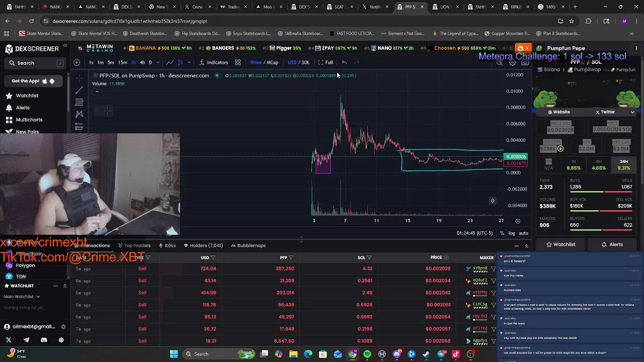Expand the Main Watchlist dropdown
The width and height of the screenshot is (644, 362).
[x=22, y=297]
